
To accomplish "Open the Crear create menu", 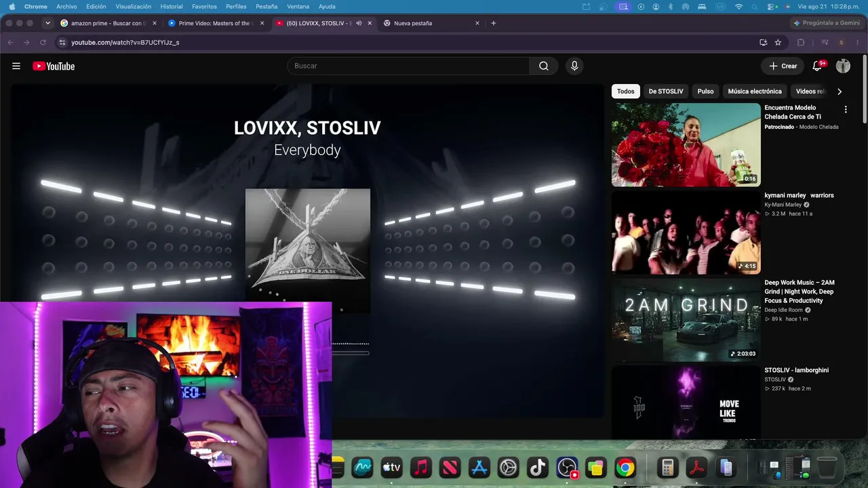I will (x=783, y=66).
